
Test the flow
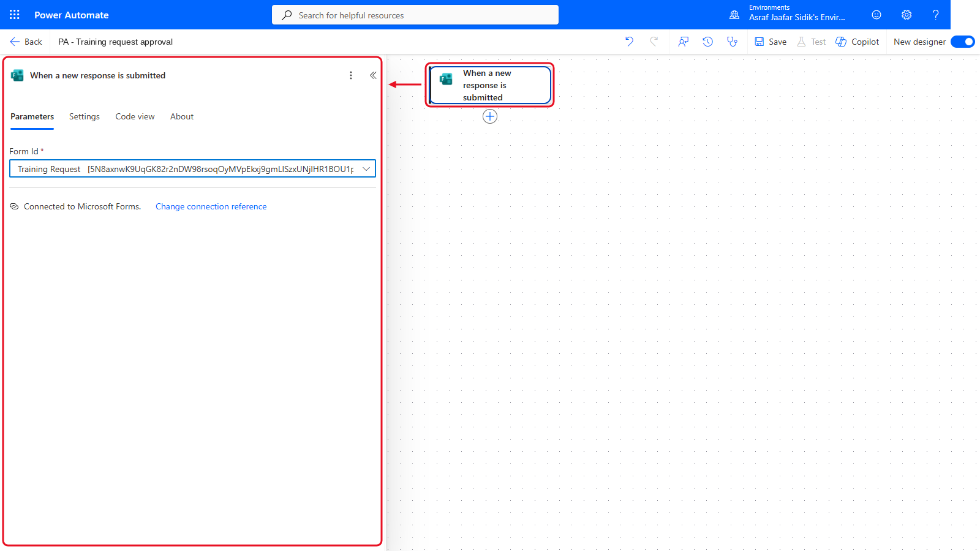click(x=811, y=42)
